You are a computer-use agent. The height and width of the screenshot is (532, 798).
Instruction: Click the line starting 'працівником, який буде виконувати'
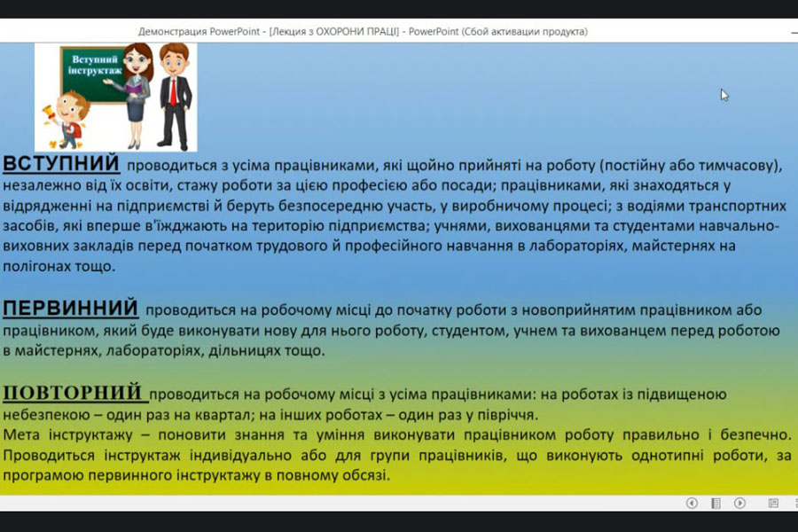(391, 331)
